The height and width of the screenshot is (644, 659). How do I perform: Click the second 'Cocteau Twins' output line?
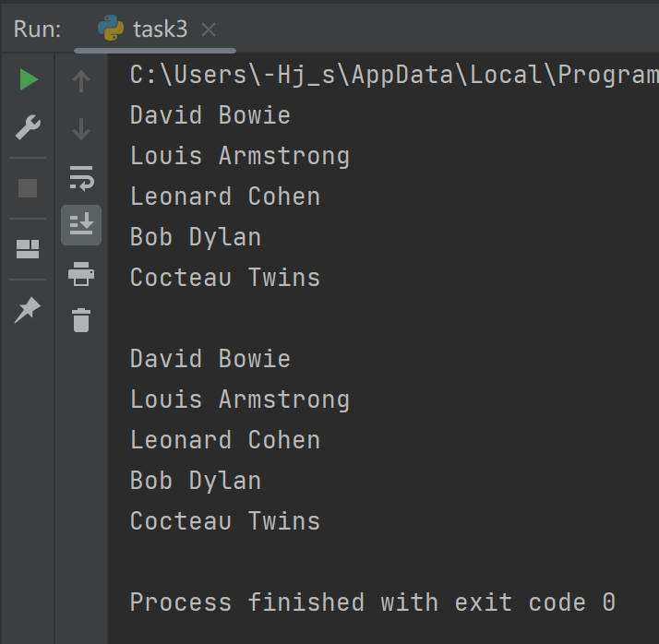pos(225,521)
